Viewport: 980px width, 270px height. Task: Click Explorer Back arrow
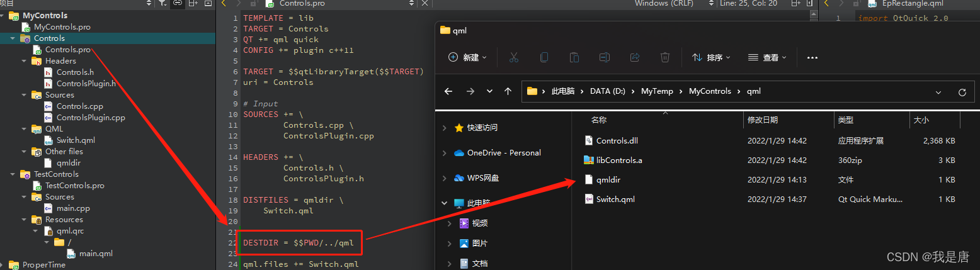(448, 91)
